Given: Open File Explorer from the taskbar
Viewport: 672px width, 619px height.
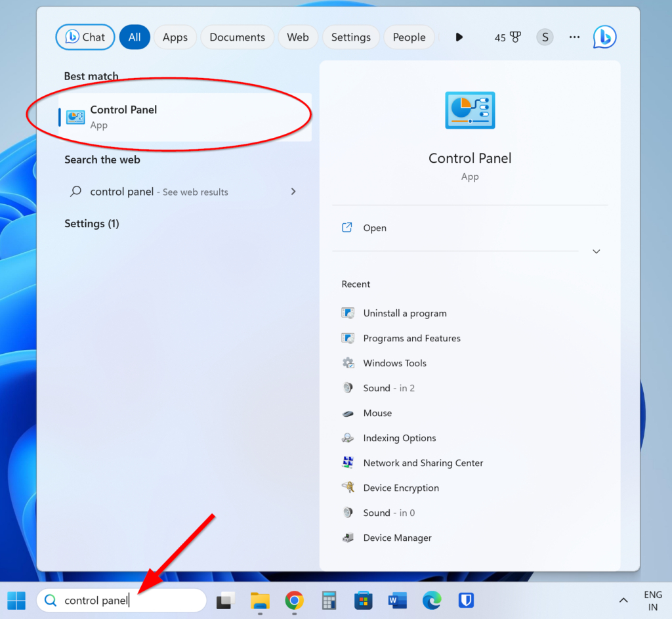Looking at the screenshot, I should point(260,600).
